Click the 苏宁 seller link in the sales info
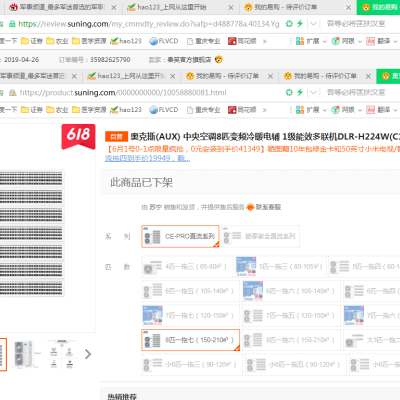400x400 pixels. point(155,207)
